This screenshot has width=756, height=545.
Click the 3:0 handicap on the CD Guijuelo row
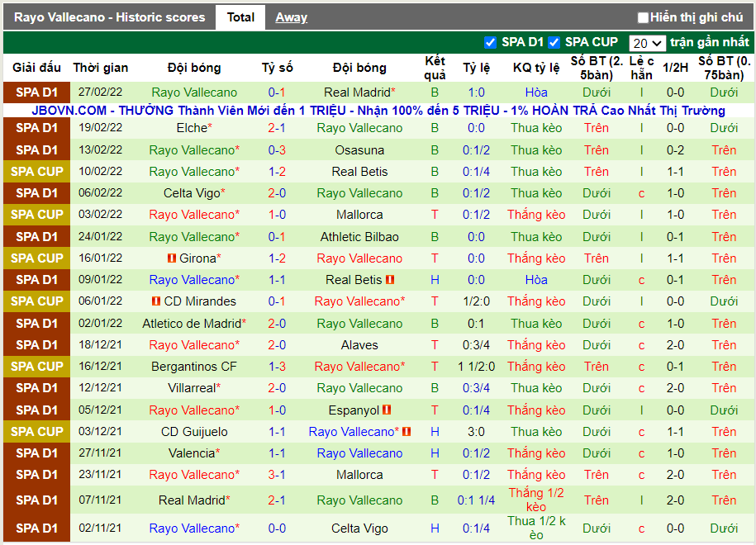coord(477,432)
